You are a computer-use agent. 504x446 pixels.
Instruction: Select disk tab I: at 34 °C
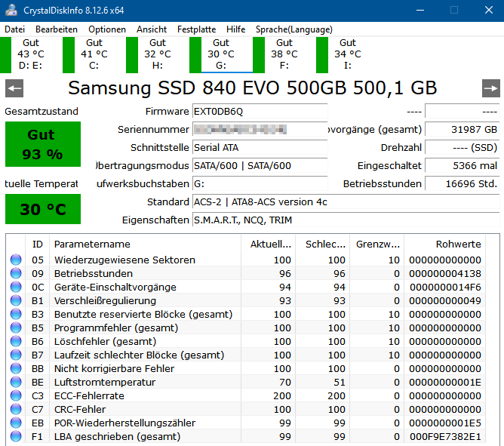[347, 54]
